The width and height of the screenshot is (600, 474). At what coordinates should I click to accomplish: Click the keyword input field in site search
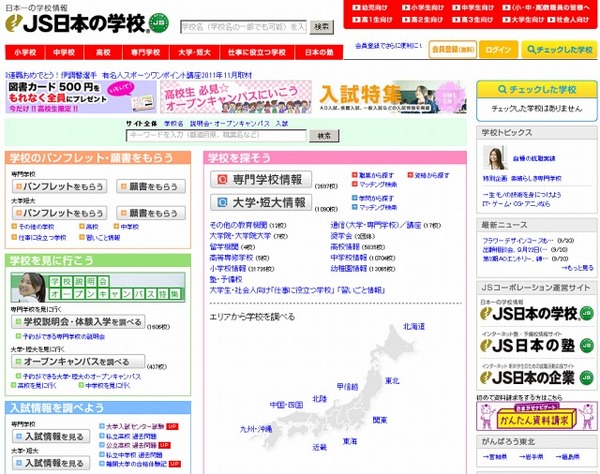[x=216, y=135]
